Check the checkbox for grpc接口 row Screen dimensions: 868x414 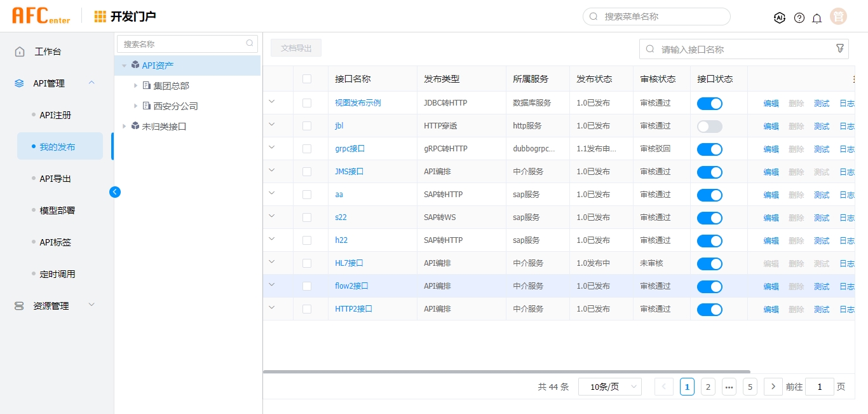(x=307, y=149)
